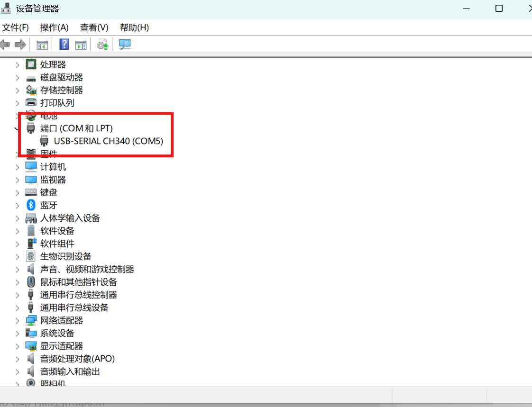
Task: Expand the 蓝牙 node
Action: (x=17, y=206)
